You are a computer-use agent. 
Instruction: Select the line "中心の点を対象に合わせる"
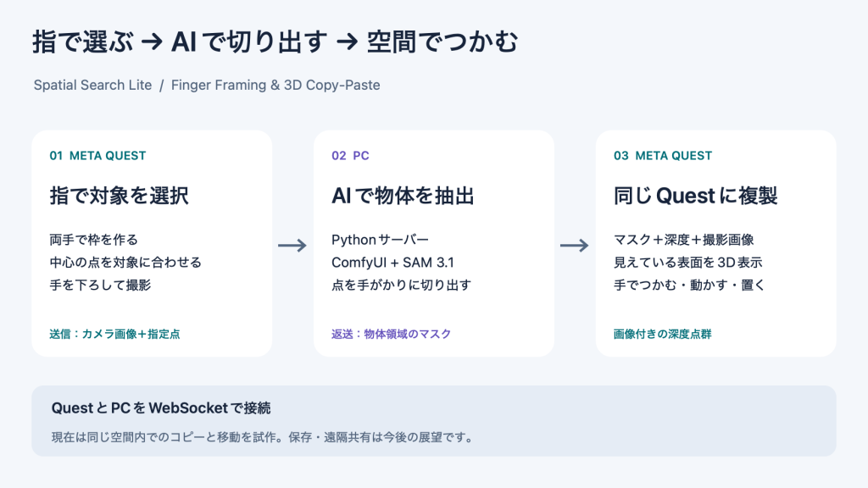coord(125,263)
